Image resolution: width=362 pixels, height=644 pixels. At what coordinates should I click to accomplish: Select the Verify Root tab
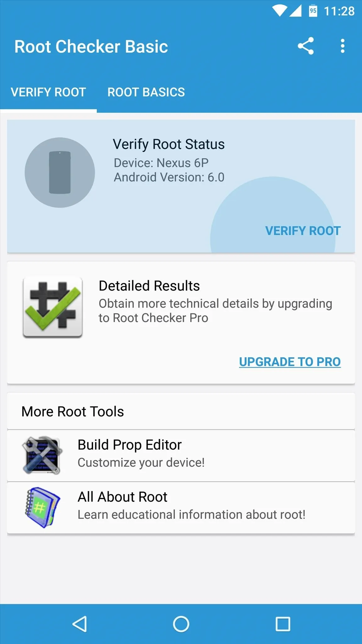tap(48, 92)
